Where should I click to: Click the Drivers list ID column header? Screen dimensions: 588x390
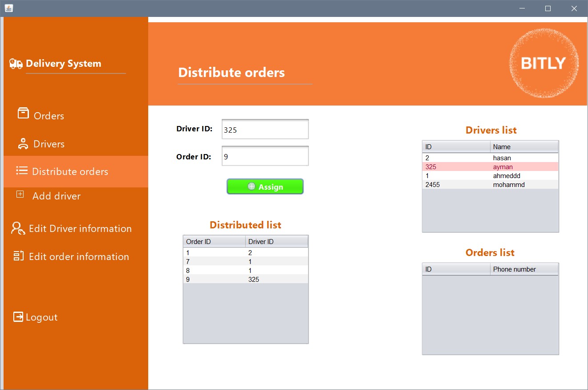456,146
